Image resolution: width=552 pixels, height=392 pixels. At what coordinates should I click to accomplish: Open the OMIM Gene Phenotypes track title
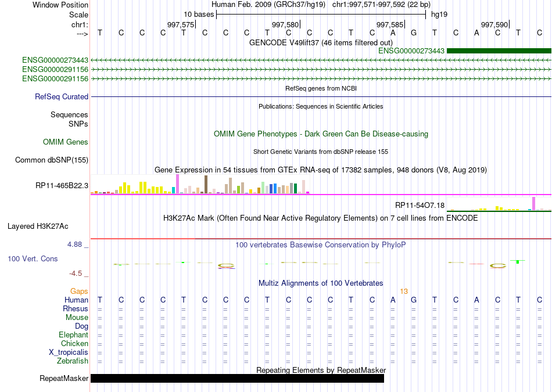[x=321, y=134]
